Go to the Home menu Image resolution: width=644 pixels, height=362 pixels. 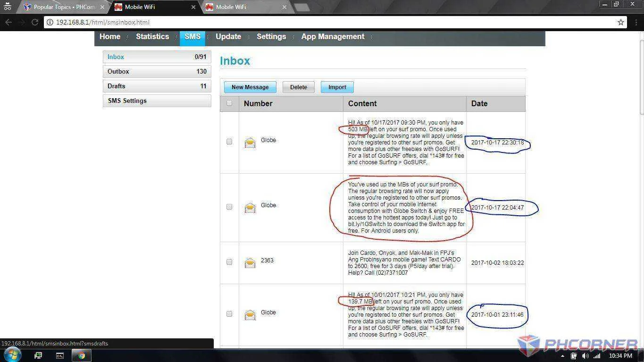point(110,37)
